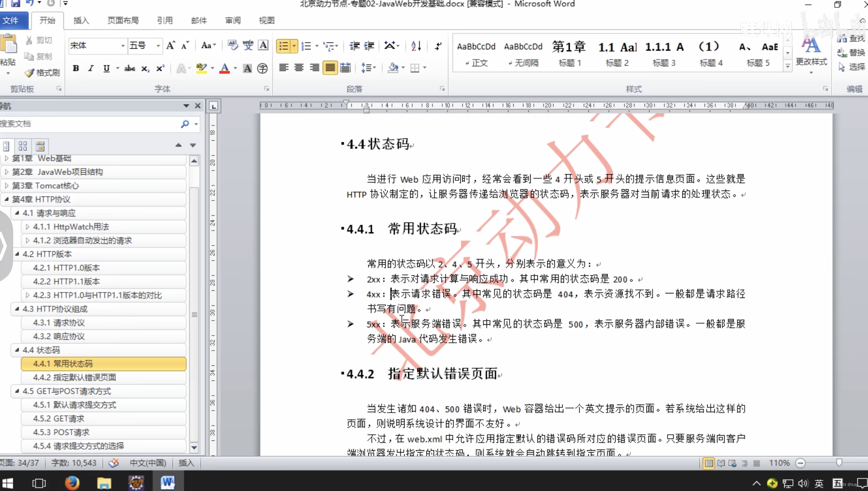The width and height of the screenshot is (868, 491).
Task: Toggle Bold formatting
Action: [x=76, y=68]
